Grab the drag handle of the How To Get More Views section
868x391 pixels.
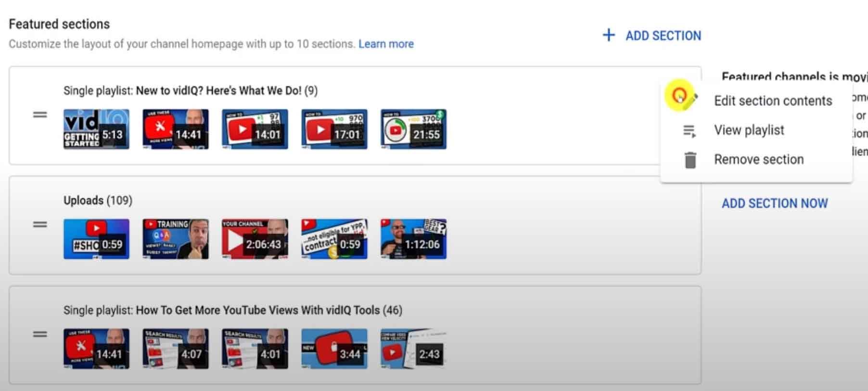[x=40, y=334]
